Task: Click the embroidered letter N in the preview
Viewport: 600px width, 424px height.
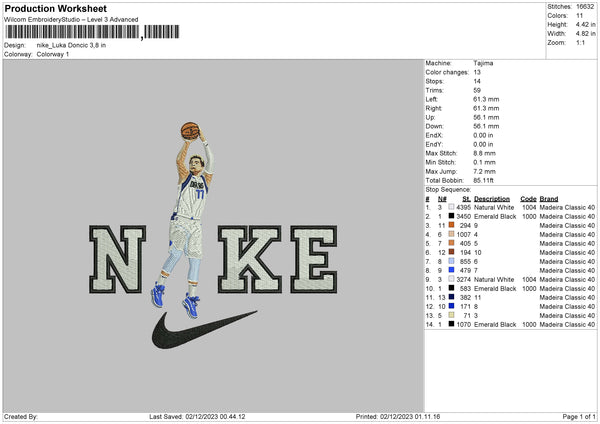Action: tap(117, 259)
